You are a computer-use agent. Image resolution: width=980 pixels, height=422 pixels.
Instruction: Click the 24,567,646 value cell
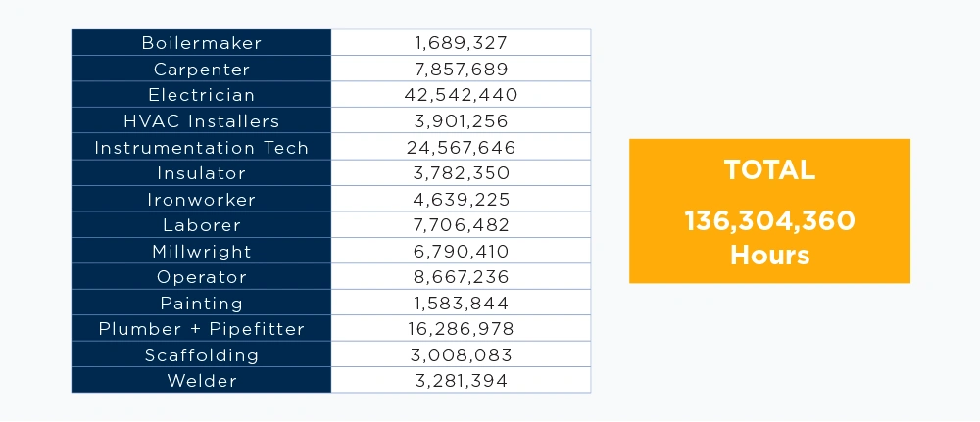point(462,147)
